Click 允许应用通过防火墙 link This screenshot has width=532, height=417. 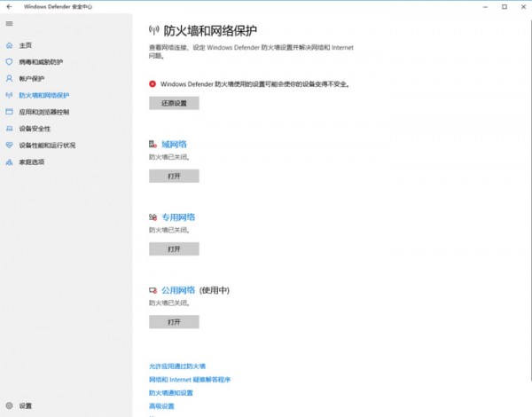177,366
